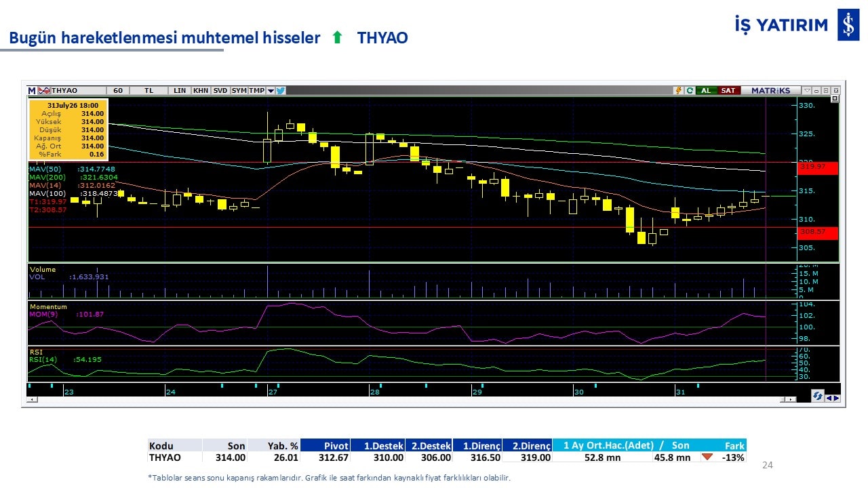
Task: Click the Pivot column header
Action: 325,445
